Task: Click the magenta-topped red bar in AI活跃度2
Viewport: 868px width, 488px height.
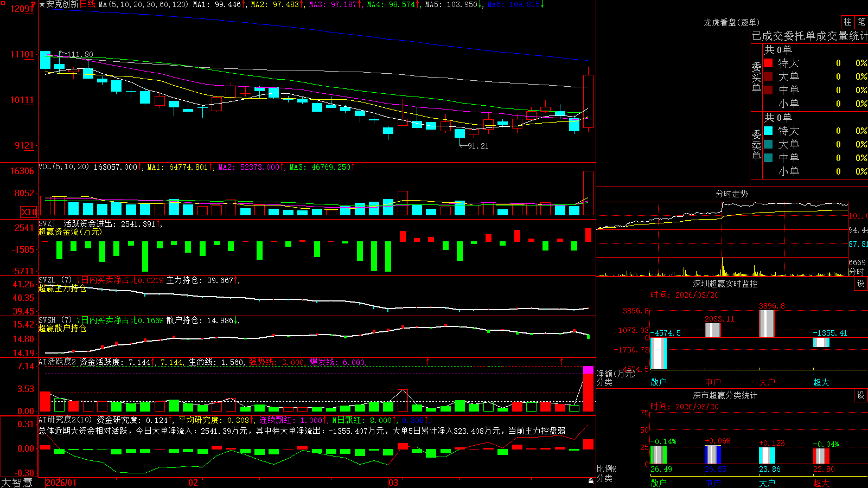Action: tap(588, 389)
